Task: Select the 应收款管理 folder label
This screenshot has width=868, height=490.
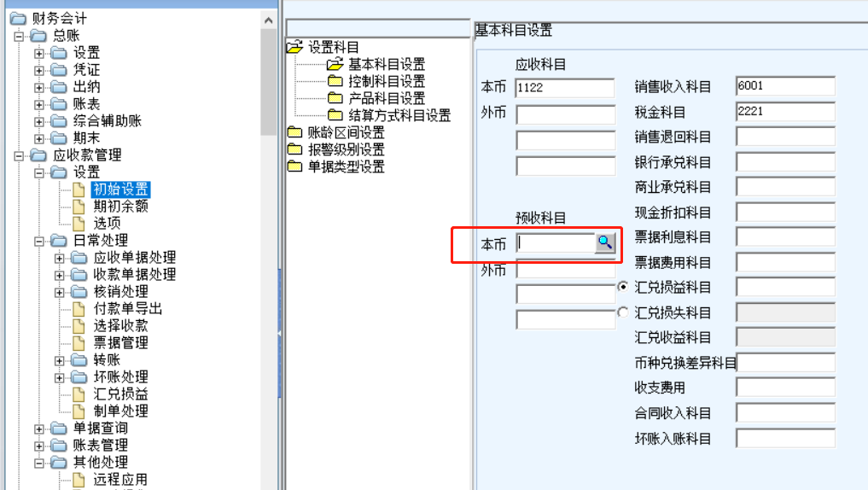Action: 87,155
